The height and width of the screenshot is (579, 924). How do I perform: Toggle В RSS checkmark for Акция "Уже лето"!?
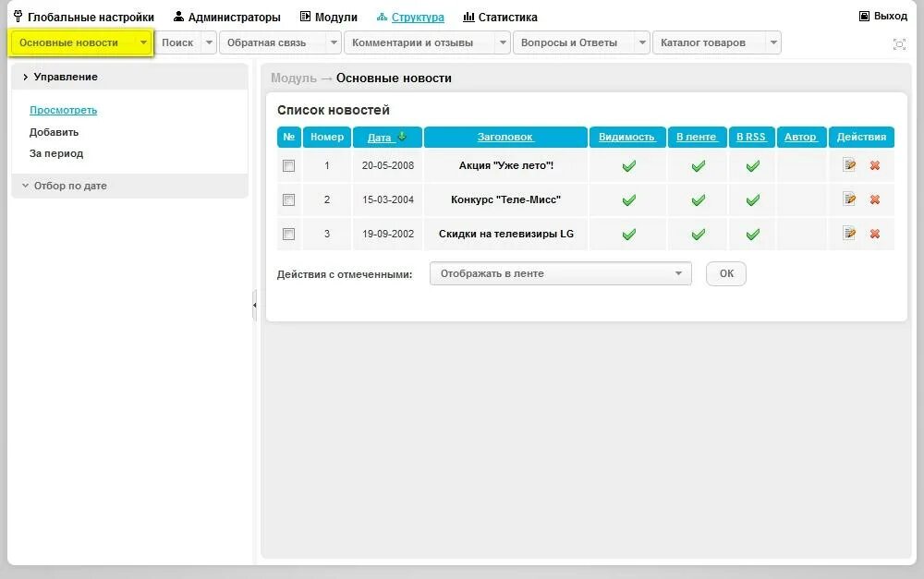point(752,166)
